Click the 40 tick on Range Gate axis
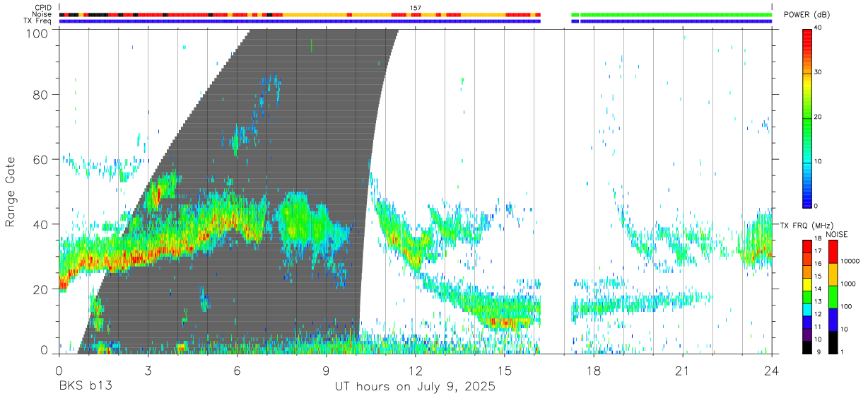 pyautogui.click(x=42, y=225)
